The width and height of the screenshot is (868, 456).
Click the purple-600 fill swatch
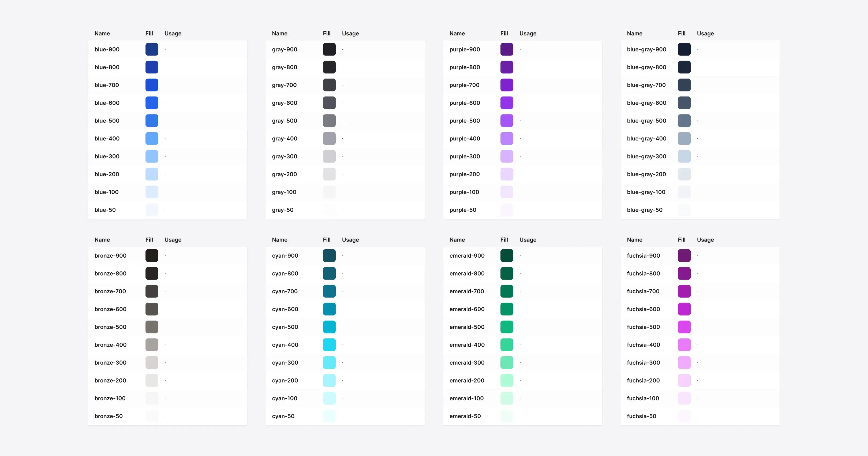tap(507, 102)
